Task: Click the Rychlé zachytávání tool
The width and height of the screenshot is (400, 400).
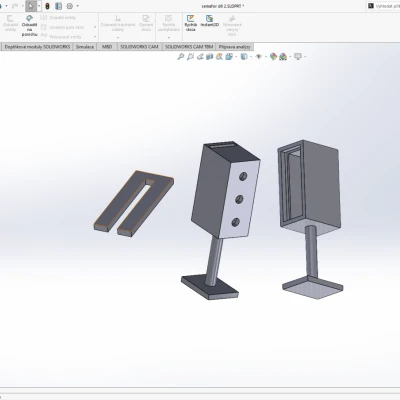Action: point(169,23)
